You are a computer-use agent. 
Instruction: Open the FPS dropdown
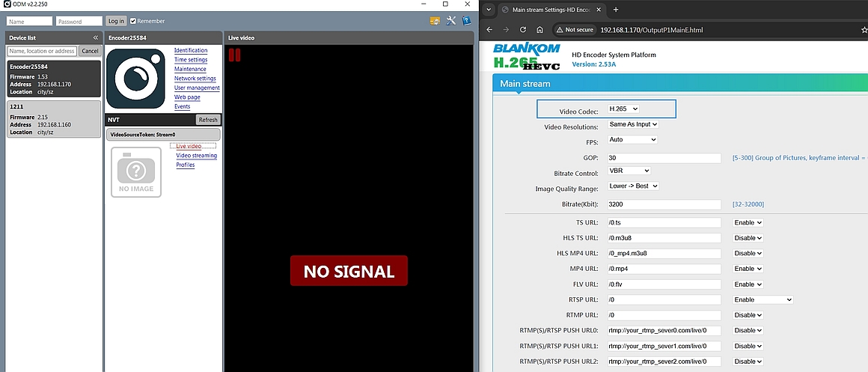pyautogui.click(x=632, y=139)
